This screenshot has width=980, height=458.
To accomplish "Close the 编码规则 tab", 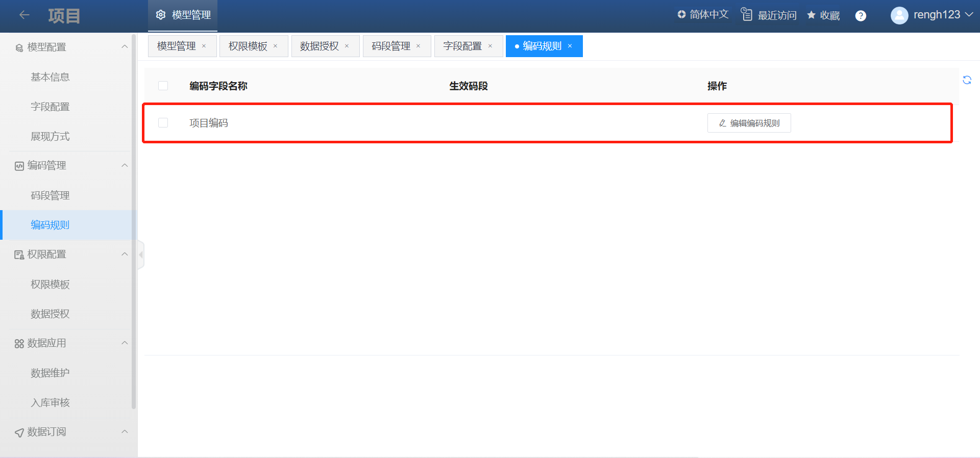I will (x=570, y=46).
